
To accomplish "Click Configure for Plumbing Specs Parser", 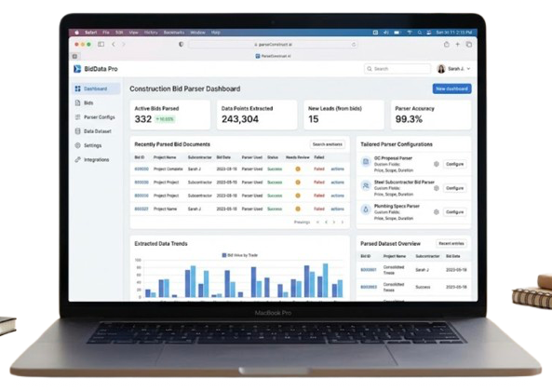I will 454,212.
